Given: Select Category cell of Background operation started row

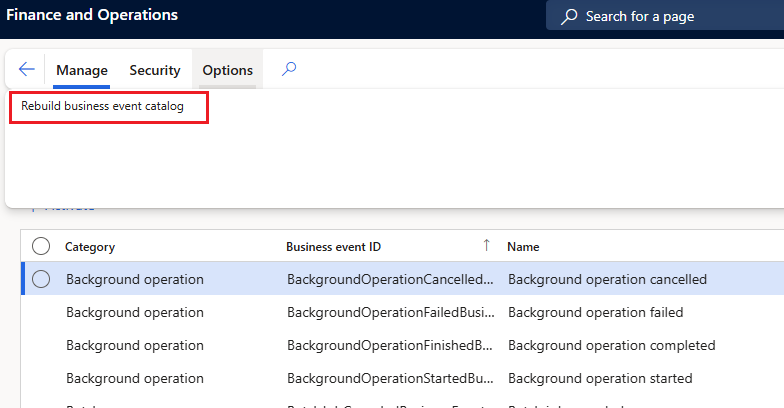Looking at the screenshot, I should pos(135,378).
